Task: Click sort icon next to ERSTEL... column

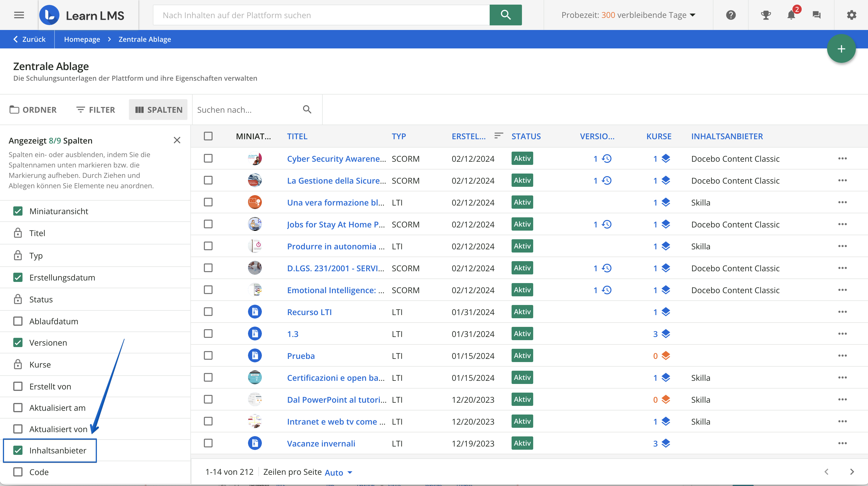Action: click(x=498, y=136)
